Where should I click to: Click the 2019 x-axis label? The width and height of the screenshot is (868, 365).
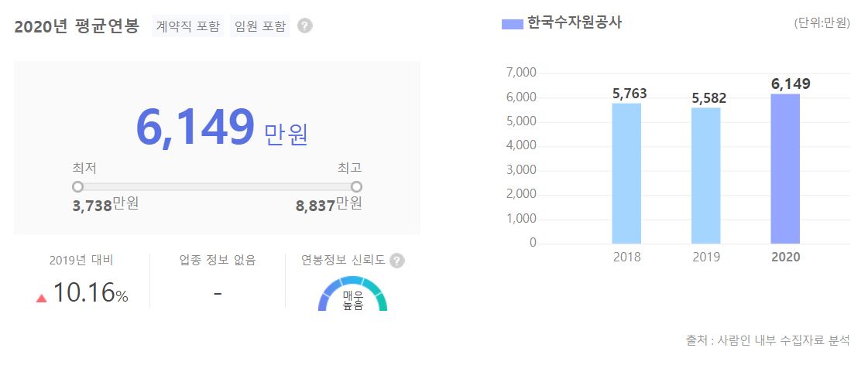[706, 258]
